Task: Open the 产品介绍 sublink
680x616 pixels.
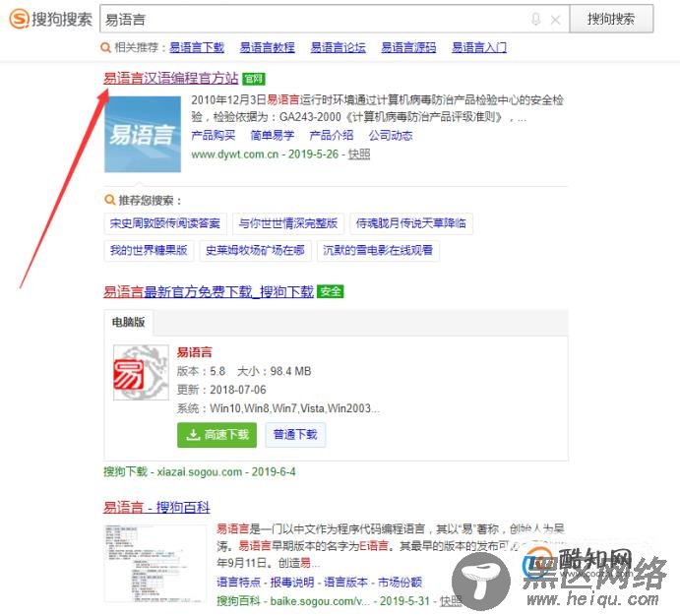Action: pos(332,135)
